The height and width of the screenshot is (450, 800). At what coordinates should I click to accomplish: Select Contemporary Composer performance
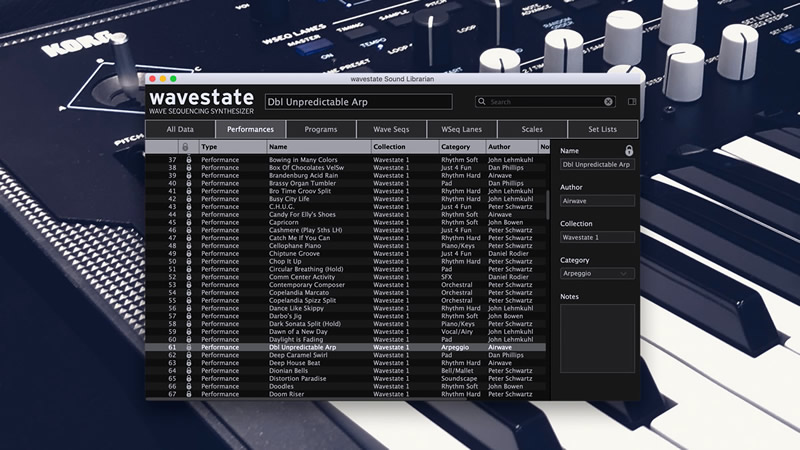click(345, 285)
